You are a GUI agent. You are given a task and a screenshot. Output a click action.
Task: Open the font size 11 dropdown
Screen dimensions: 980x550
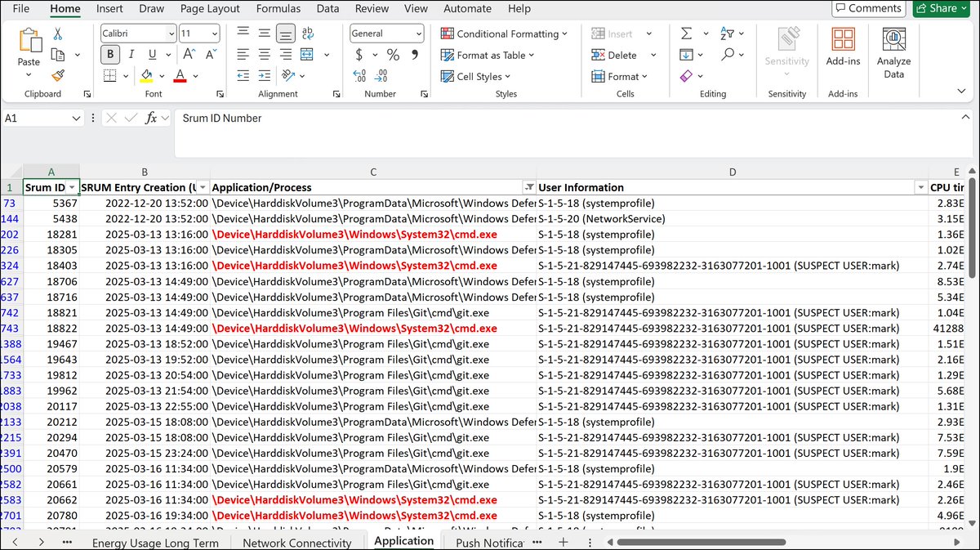[x=215, y=34]
